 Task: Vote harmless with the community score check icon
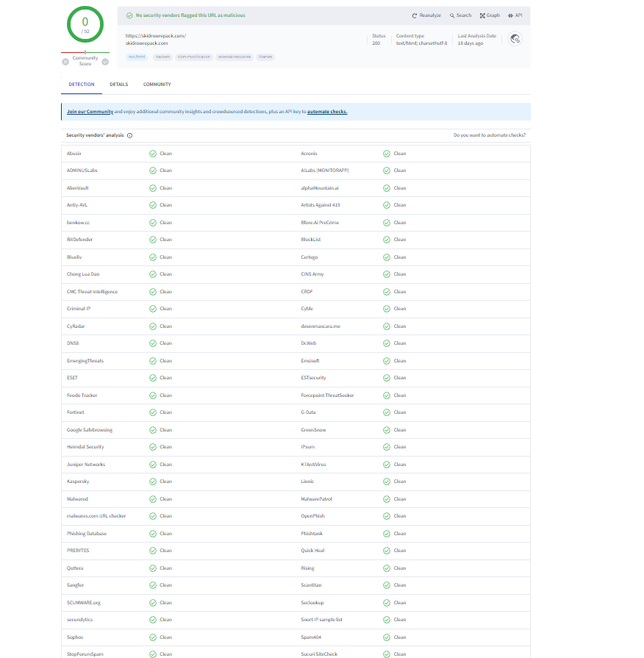pyautogui.click(x=105, y=62)
